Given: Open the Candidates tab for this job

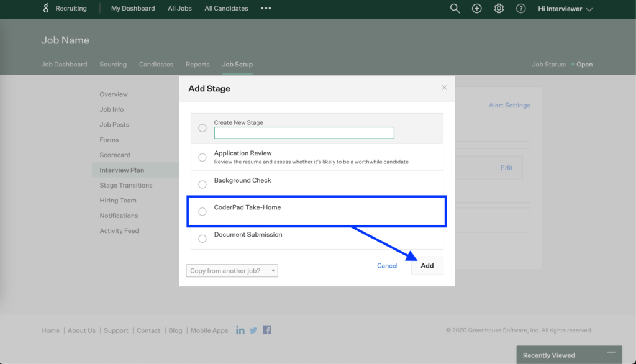Looking at the screenshot, I should click(156, 64).
